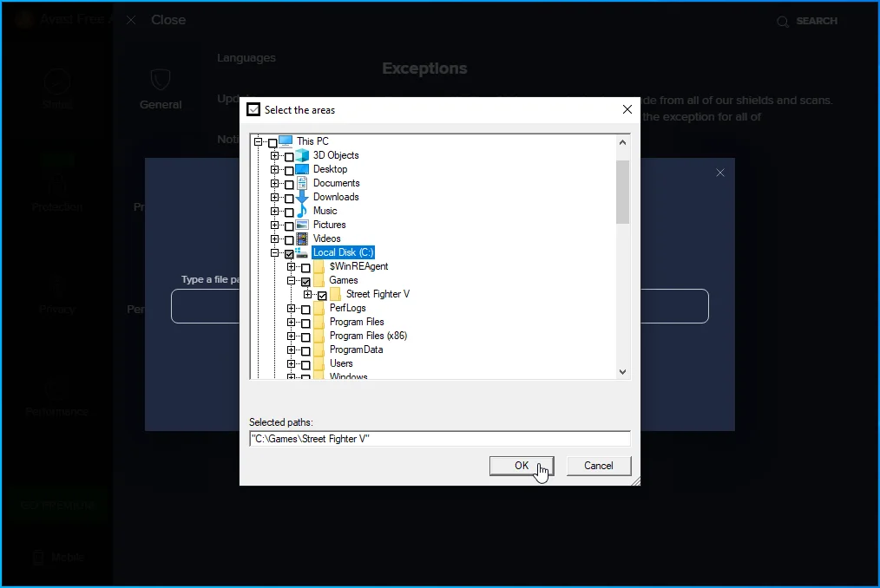Click Close at the top of Avast settings

(x=168, y=20)
